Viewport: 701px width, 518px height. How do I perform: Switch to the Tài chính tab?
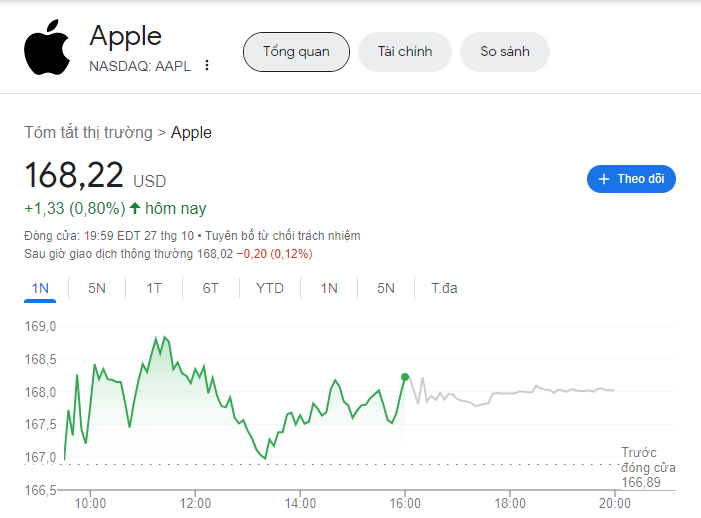coord(405,52)
